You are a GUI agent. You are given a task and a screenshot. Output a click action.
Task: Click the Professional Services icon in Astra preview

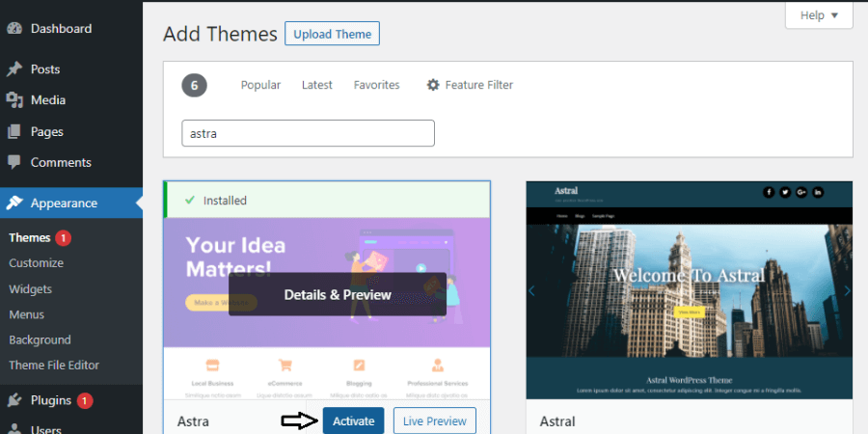pyautogui.click(x=437, y=366)
